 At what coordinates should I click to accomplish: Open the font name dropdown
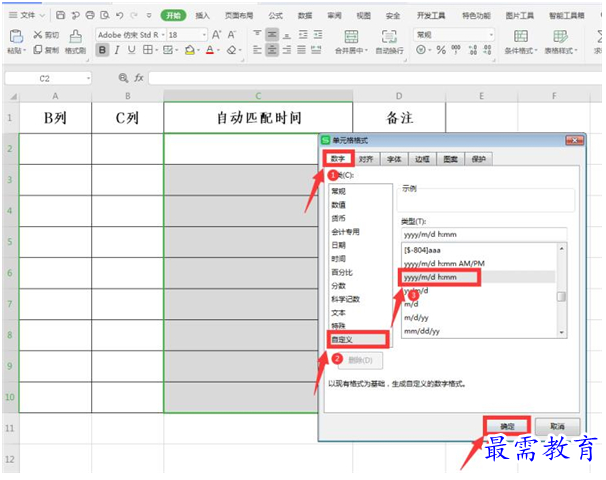point(163,35)
